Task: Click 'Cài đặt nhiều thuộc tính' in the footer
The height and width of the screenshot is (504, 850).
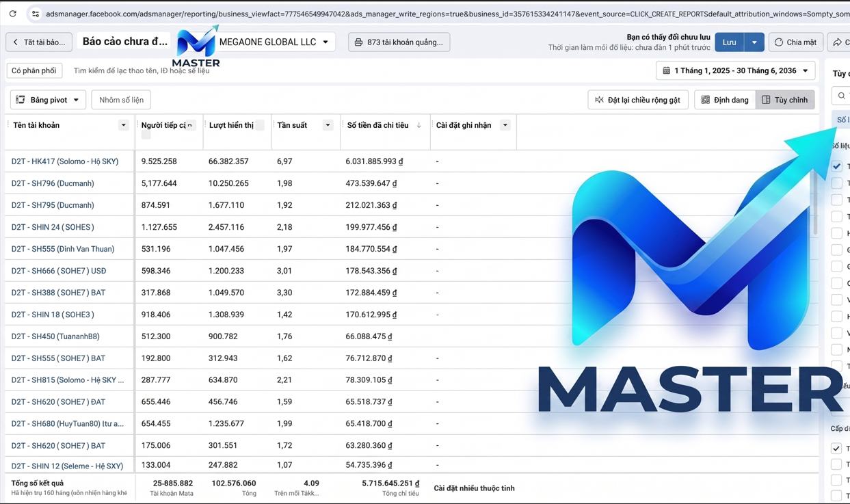Action: pyautogui.click(x=474, y=488)
